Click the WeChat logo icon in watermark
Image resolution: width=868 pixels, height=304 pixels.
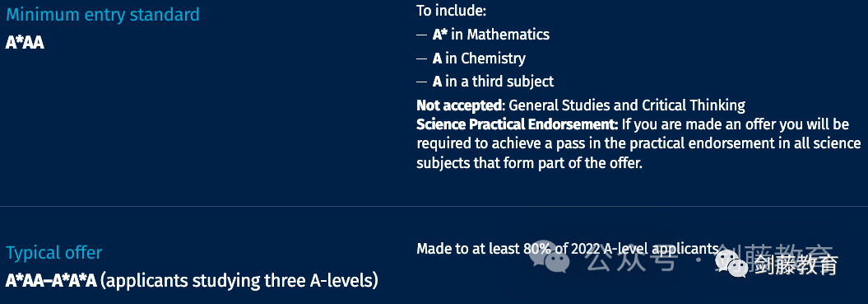[730, 264]
